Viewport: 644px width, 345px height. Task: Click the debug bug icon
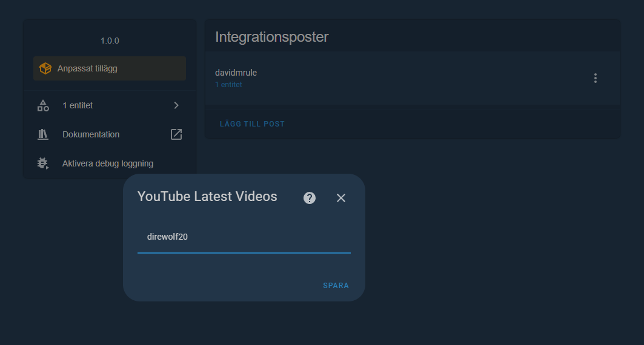coord(43,163)
